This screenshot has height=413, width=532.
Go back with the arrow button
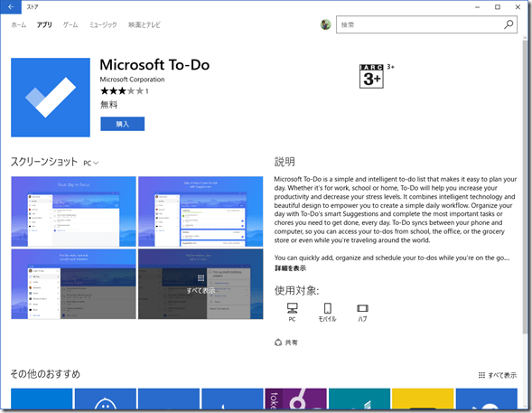click(x=11, y=7)
